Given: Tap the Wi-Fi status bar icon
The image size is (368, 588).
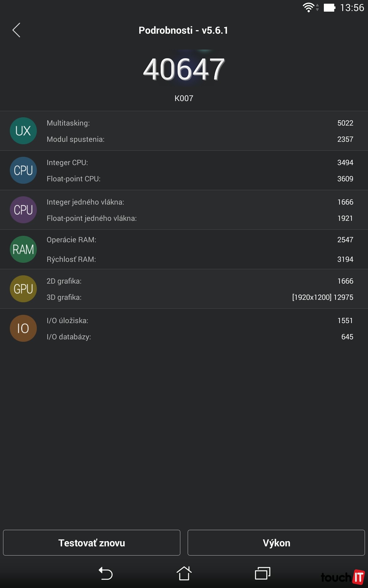Looking at the screenshot, I should pos(309,7).
